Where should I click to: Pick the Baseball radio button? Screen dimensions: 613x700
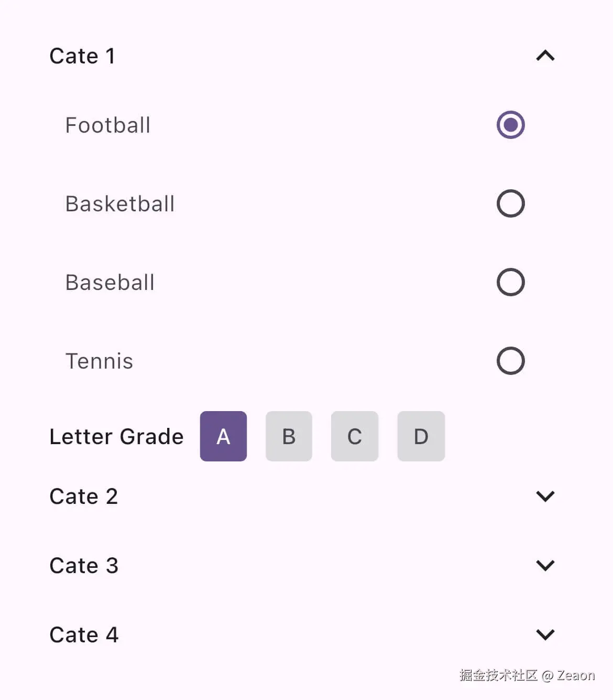tap(511, 282)
